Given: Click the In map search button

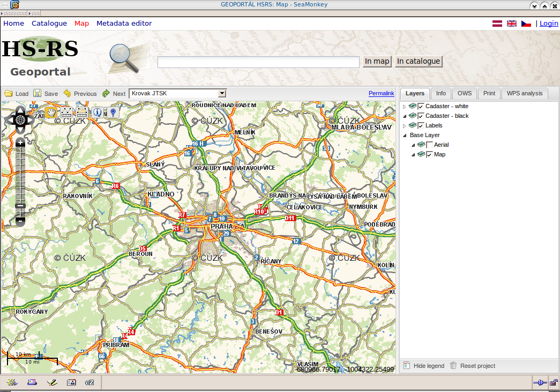Looking at the screenshot, I should tap(377, 62).
